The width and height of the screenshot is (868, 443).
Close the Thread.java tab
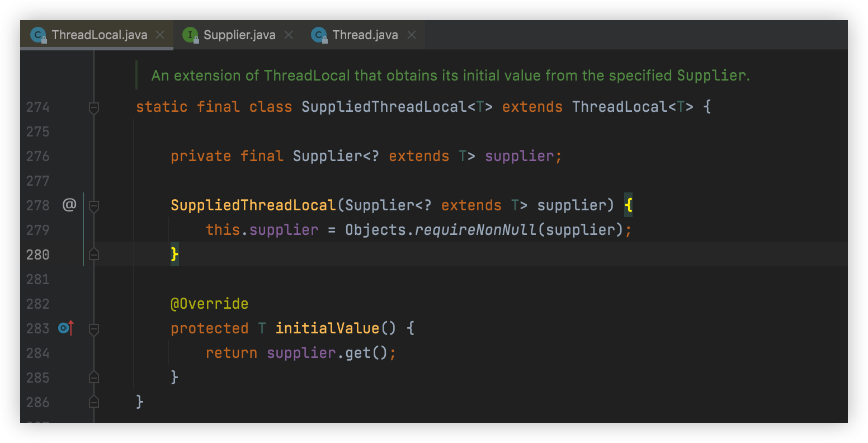pyautogui.click(x=412, y=35)
